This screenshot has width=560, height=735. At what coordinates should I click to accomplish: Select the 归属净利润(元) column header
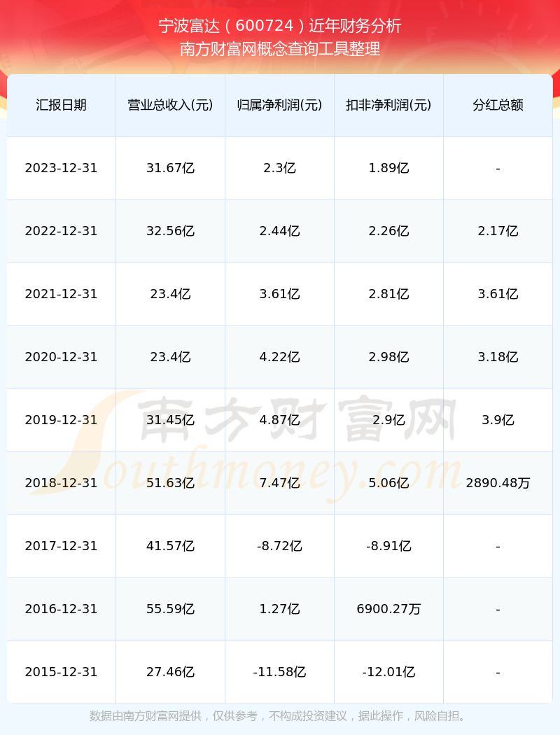pos(280,105)
